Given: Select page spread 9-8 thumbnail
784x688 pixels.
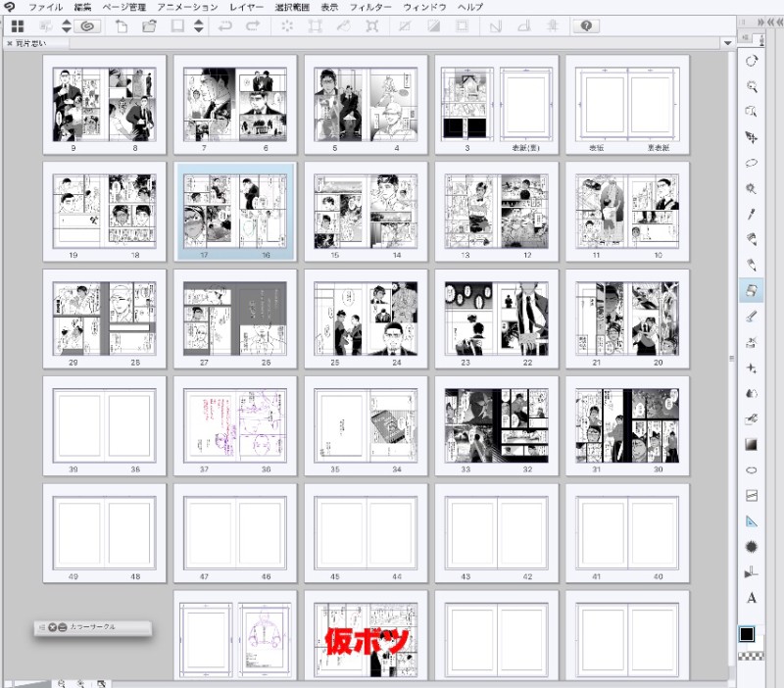Looking at the screenshot, I should 104,105.
